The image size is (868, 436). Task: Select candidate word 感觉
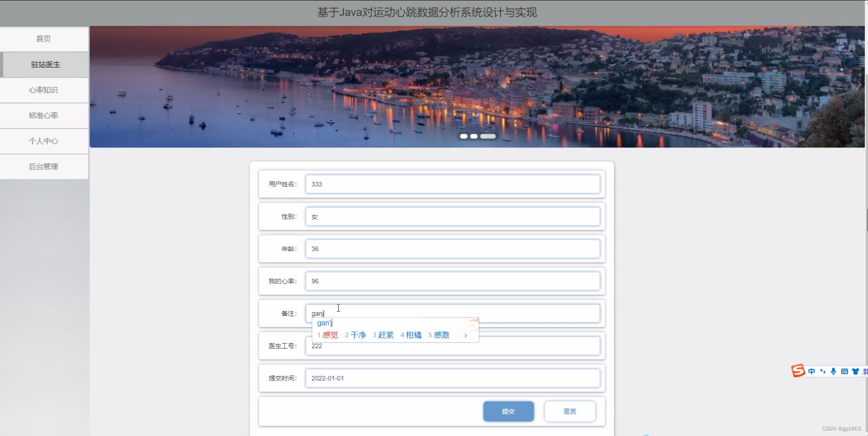click(x=329, y=335)
